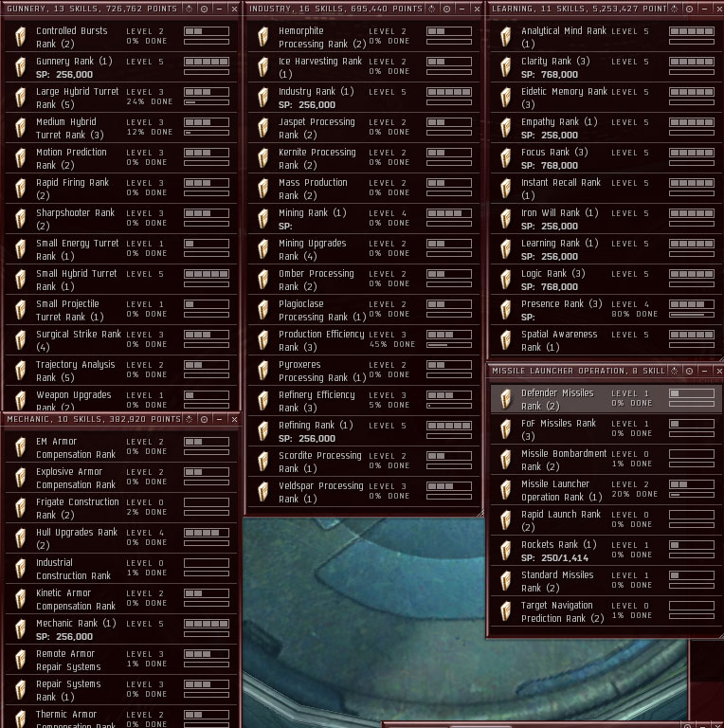Click the Mining Upgrades skill book icon

(263, 249)
